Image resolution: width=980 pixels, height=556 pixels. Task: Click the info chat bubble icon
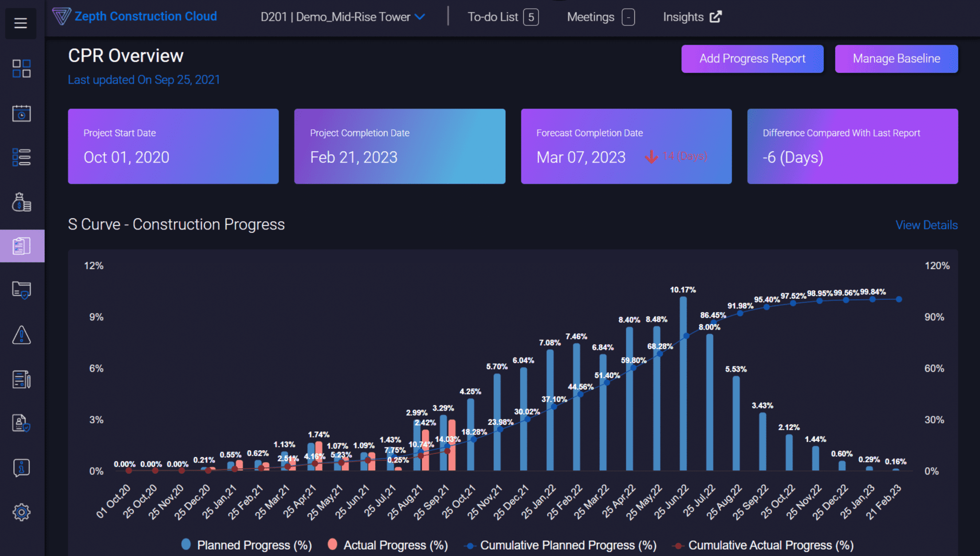[x=21, y=468]
